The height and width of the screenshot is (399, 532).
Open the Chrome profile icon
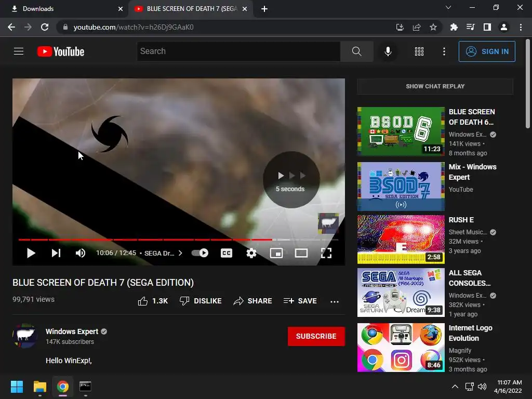tap(504, 27)
